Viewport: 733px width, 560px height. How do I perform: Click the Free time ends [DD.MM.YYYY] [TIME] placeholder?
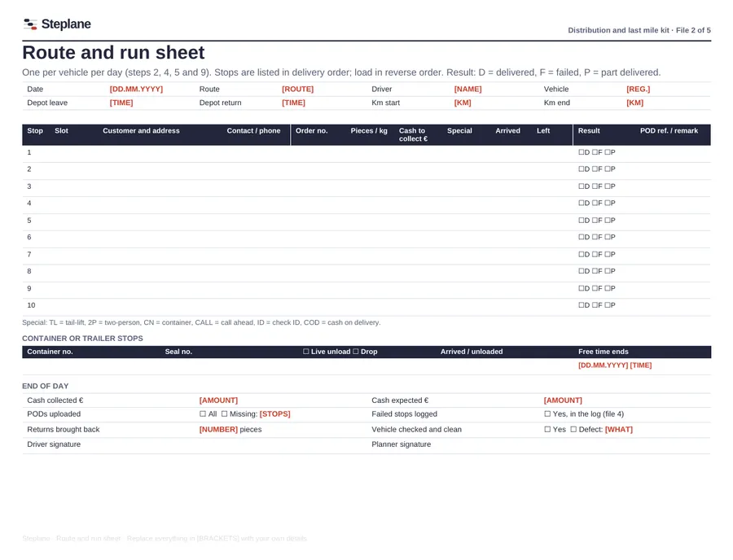(615, 365)
